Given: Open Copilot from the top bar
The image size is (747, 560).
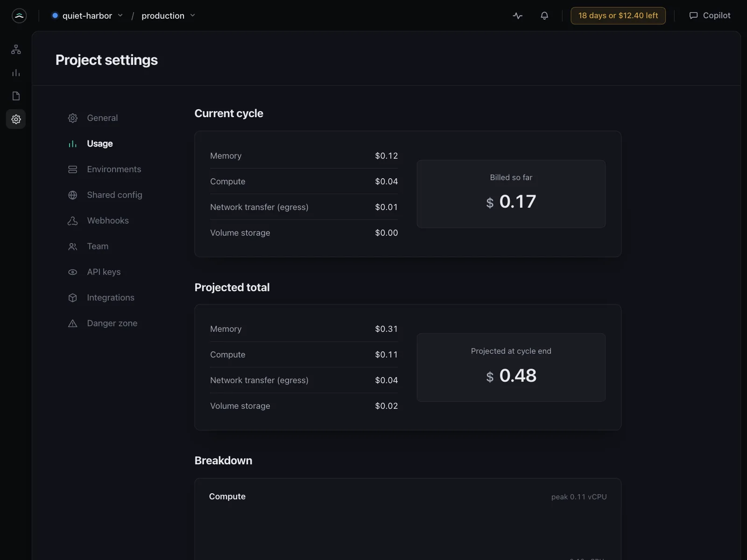Looking at the screenshot, I should click(x=710, y=15).
